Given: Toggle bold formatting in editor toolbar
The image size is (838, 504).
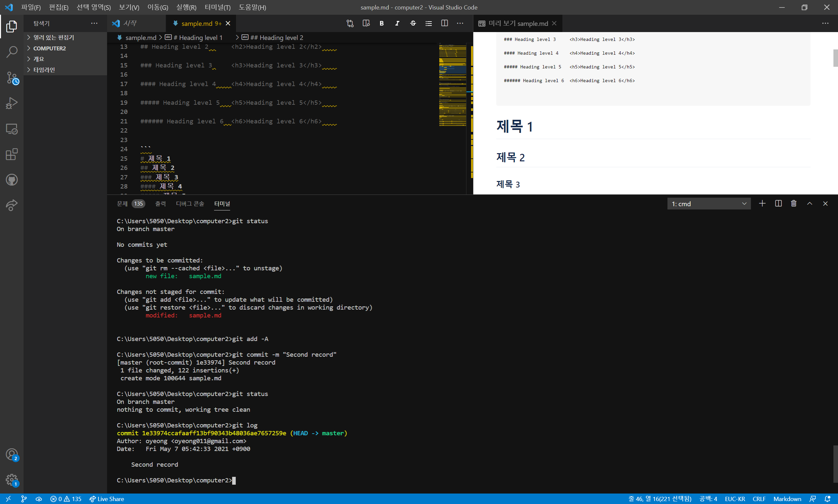Looking at the screenshot, I should pyautogui.click(x=381, y=24).
